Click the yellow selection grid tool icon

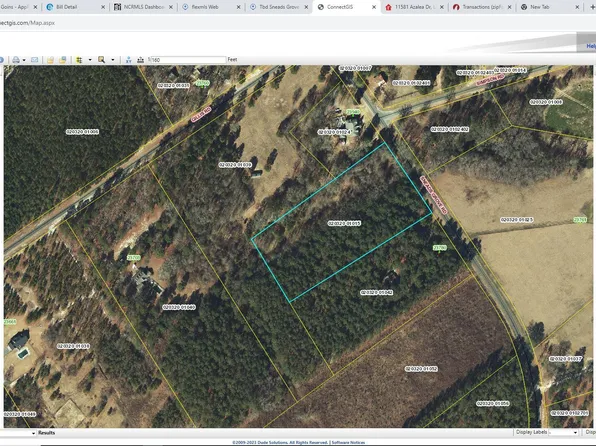pos(79,60)
